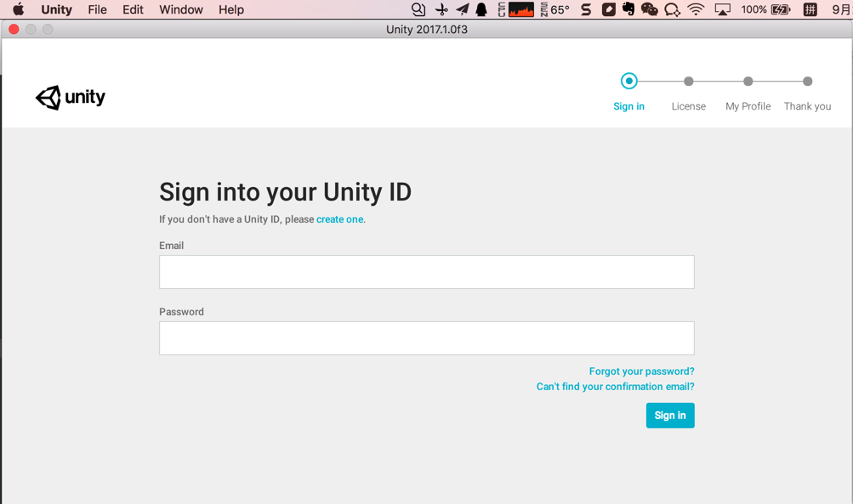This screenshot has width=853, height=504.
Task: Click the chat bubble sparkle icon
Action: [673, 9]
